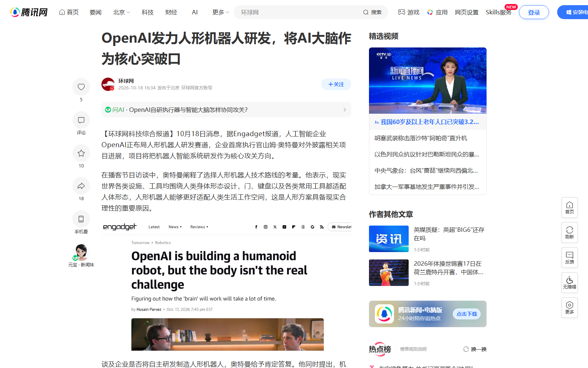Screen dimensions: 588x368
Task: Open Skills服务 link
Action: (x=499, y=12)
